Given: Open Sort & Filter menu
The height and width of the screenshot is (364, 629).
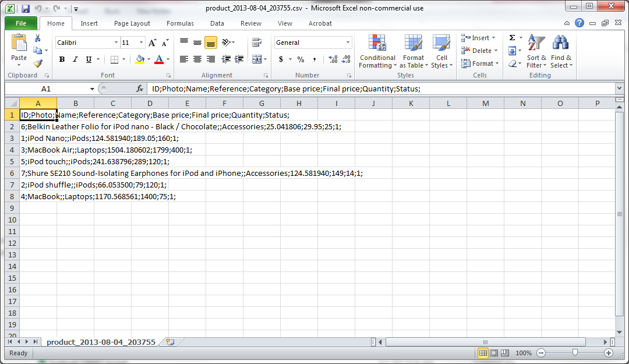Looking at the screenshot, I should point(536,51).
